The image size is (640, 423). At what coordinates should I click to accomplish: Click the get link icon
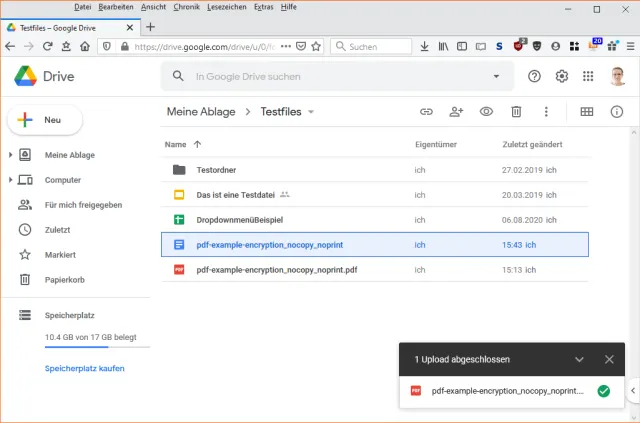(426, 112)
